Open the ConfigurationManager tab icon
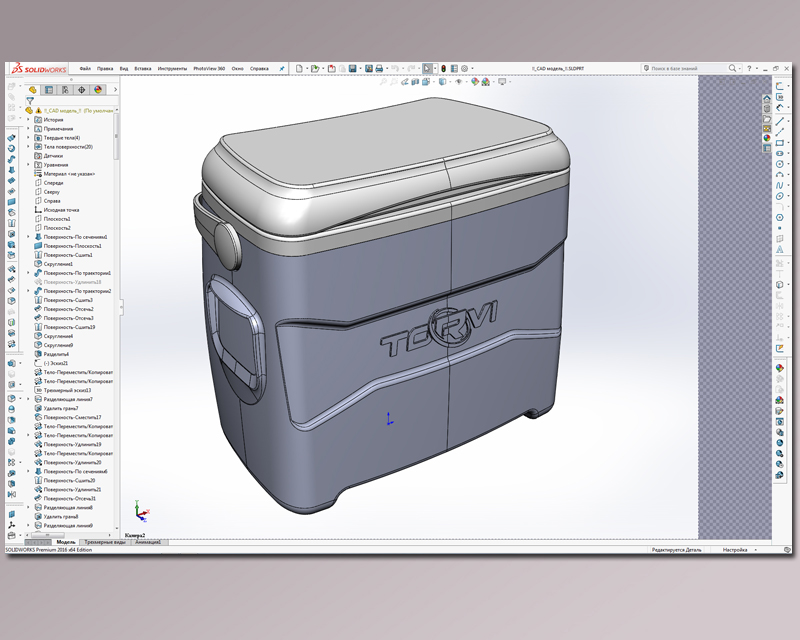800x640 pixels. pyautogui.click(x=65, y=90)
